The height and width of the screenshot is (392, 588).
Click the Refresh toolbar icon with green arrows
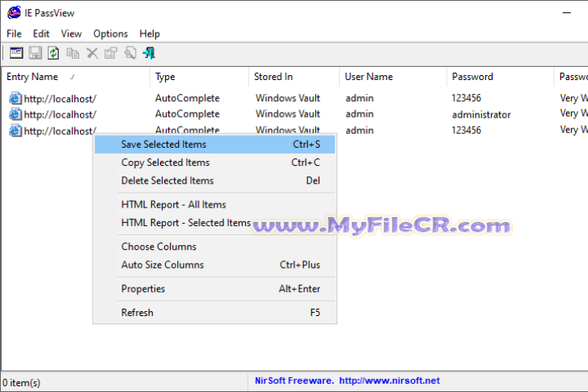(53, 53)
